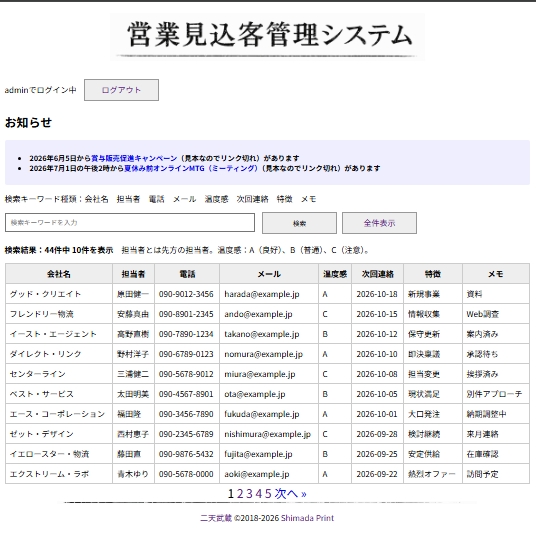Image resolution: width=536 pixels, height=541 pixels.
Task: Select the エクストリーム・ラボ company cell
Action: coord(59,474)
